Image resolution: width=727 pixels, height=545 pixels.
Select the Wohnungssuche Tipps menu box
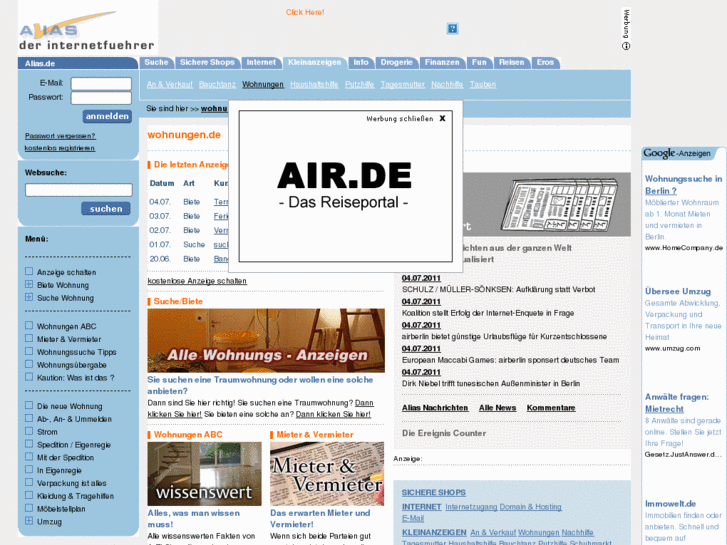coord(29,351)
